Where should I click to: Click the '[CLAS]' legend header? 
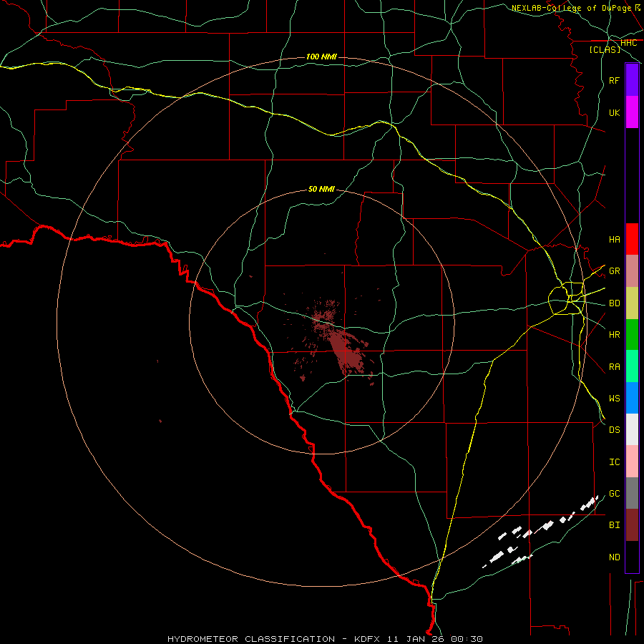[605, 49]
